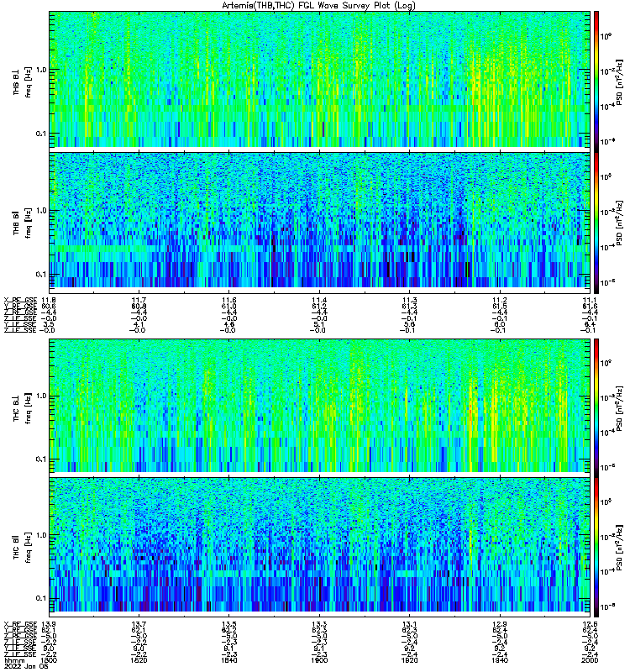Click the THB X_RE_GSE value '11.1'

[590, 300]
